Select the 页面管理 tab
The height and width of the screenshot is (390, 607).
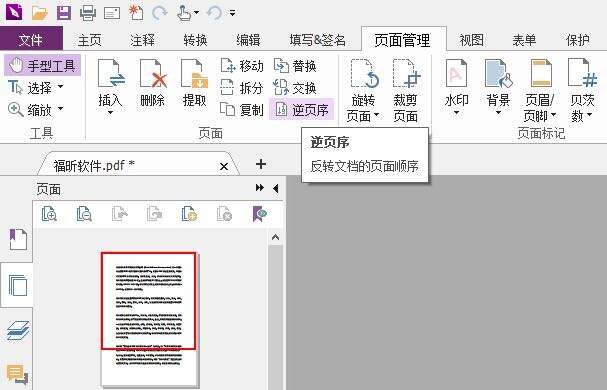pos(402,40)
